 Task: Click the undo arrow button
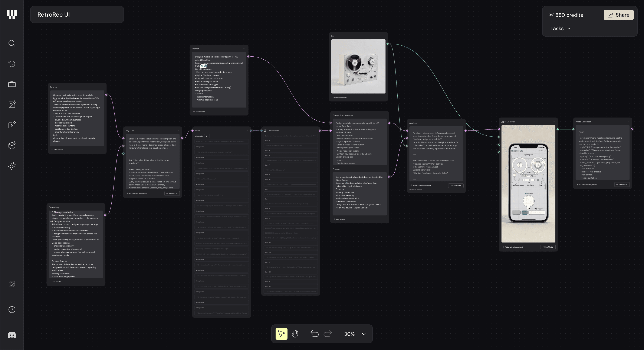click(x=314, y=334)
